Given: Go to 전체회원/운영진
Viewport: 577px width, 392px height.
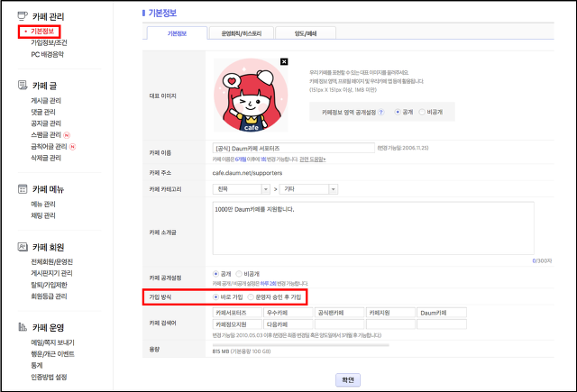Looking at the screenshot, I should (x=52, y=262).
